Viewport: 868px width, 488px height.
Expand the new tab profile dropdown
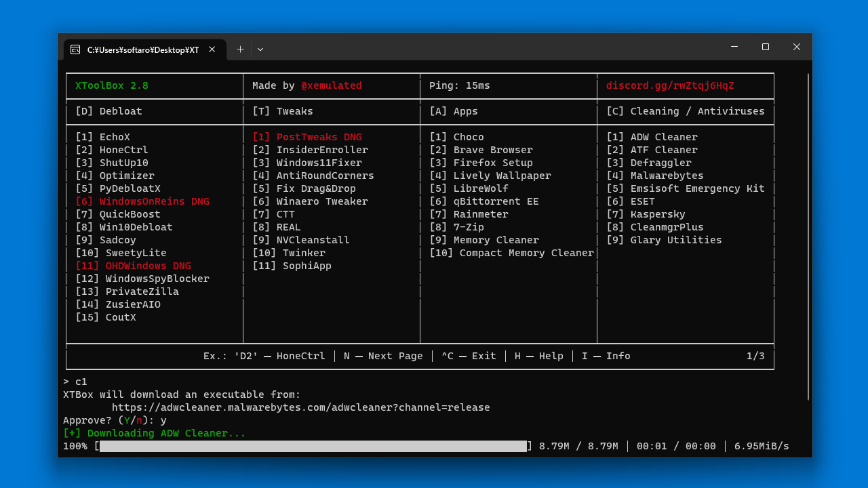tap(260, 49)
